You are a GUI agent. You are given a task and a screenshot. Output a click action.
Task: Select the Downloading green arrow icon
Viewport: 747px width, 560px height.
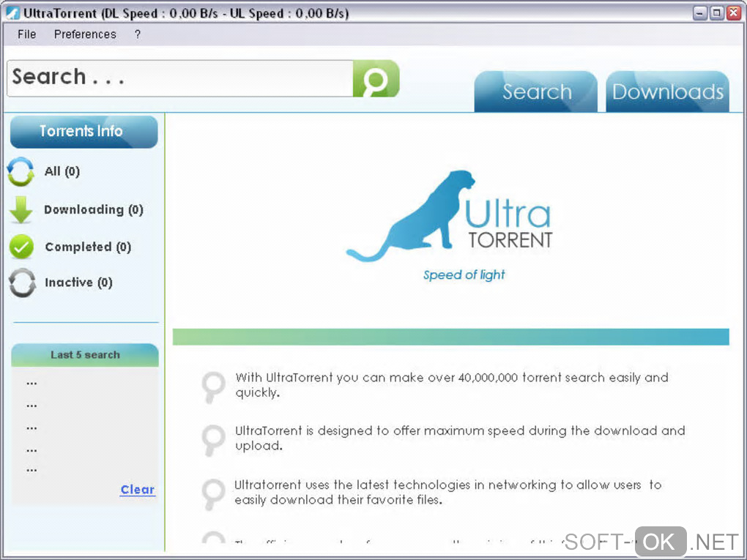coord(21,209)
